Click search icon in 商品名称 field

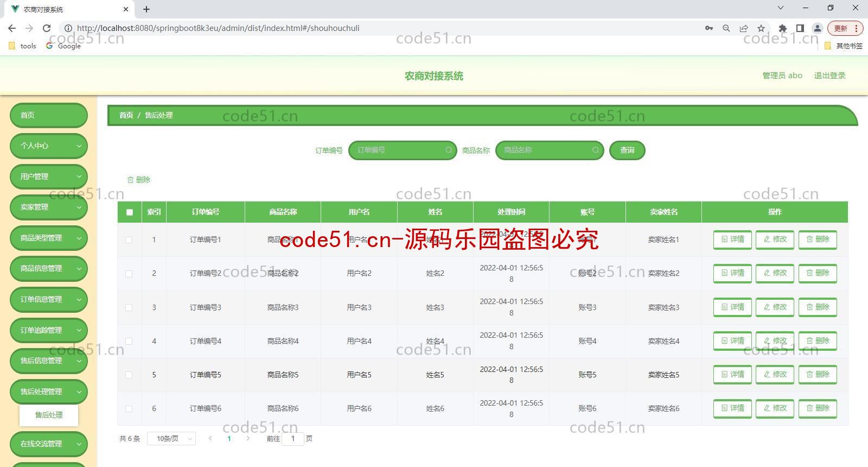coord(595,150)
